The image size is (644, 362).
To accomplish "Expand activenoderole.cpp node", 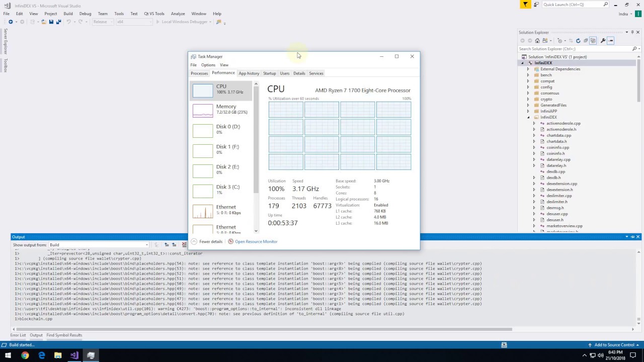I will (x=534, y=123).
